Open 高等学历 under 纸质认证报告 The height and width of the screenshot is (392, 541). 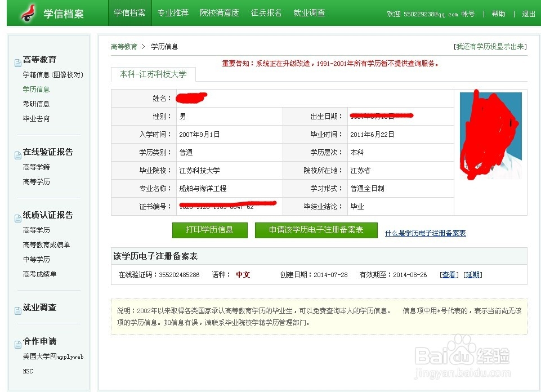(36, 230)
